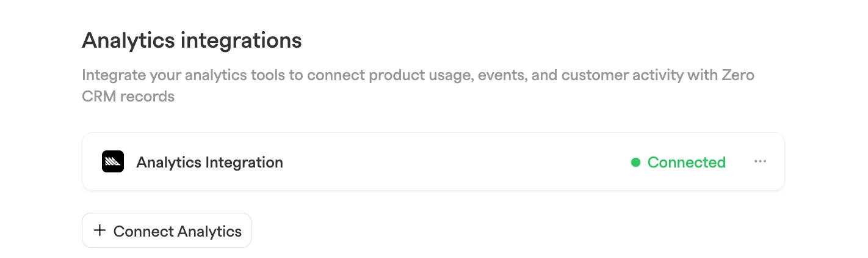Expand the ellipsis menu next to Connected
The height and width of the screenshot is (258, 868).
(760, 162)
